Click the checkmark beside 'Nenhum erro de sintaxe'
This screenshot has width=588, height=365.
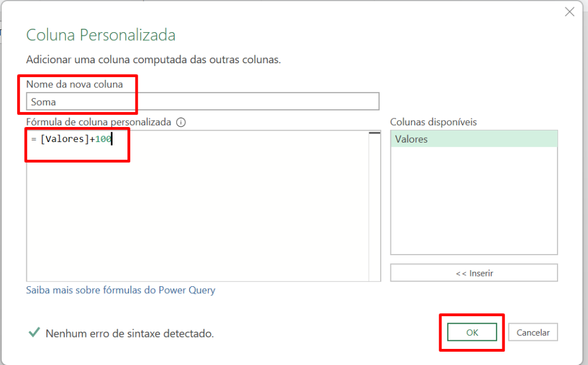(33, 333)
